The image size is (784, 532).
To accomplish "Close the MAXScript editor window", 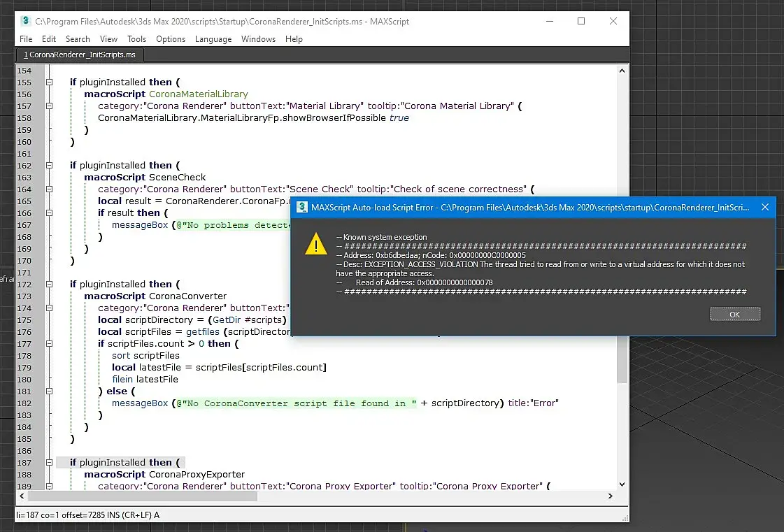I will coord(613,21).
